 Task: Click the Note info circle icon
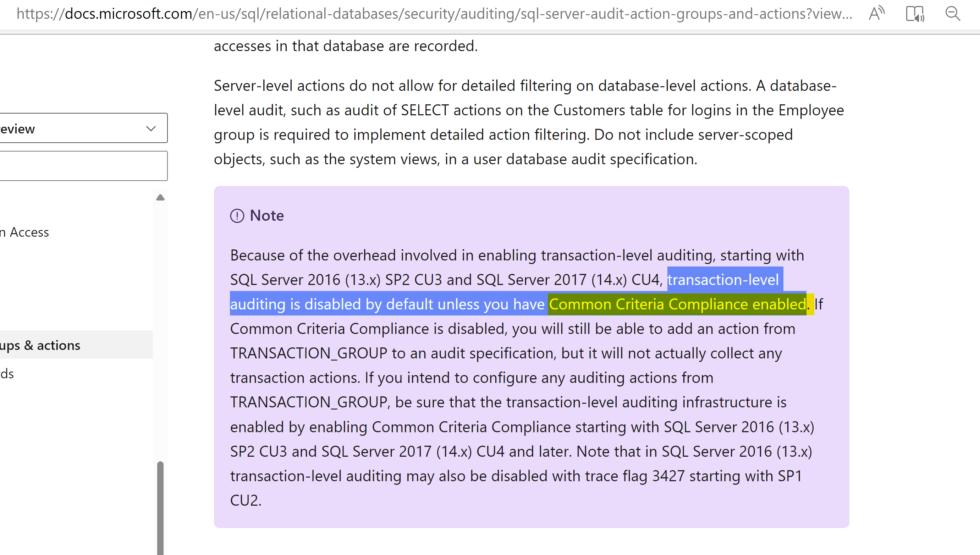(x=237, y=216)
